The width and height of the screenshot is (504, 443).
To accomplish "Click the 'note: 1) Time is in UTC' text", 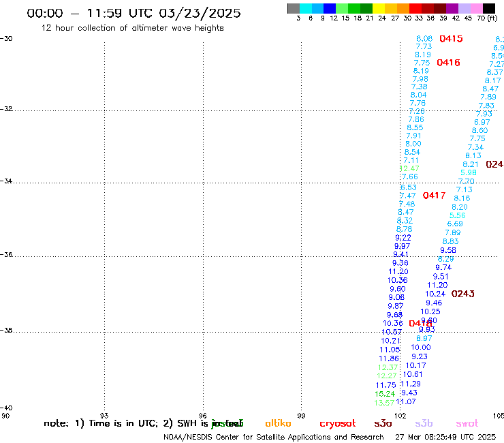I will click(101, 423).
